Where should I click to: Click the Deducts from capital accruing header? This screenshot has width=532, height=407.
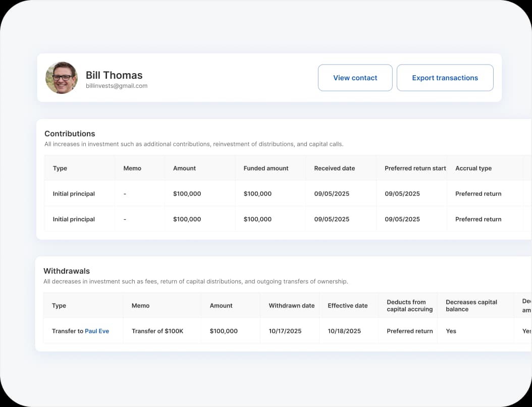tap(407, 306)
